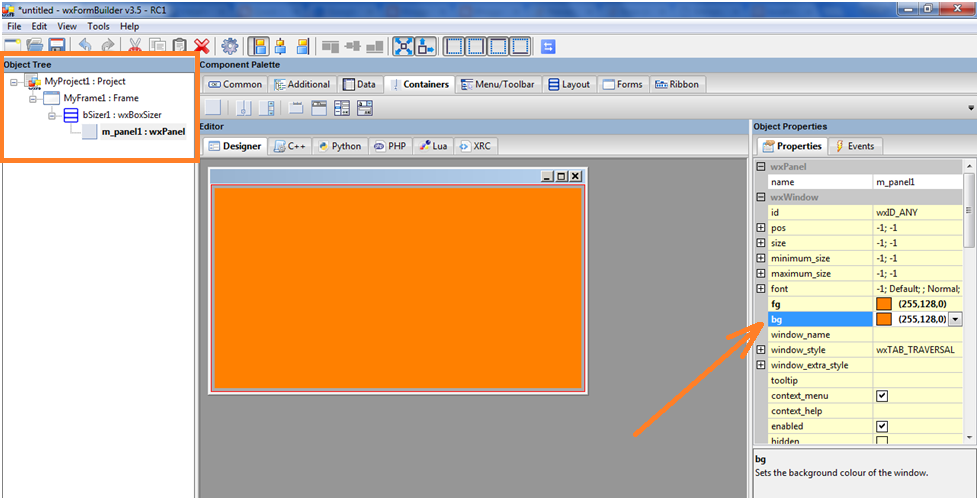Switch to the Events tab
Screen dimensions: 979x500
click(x=855, y=146)
